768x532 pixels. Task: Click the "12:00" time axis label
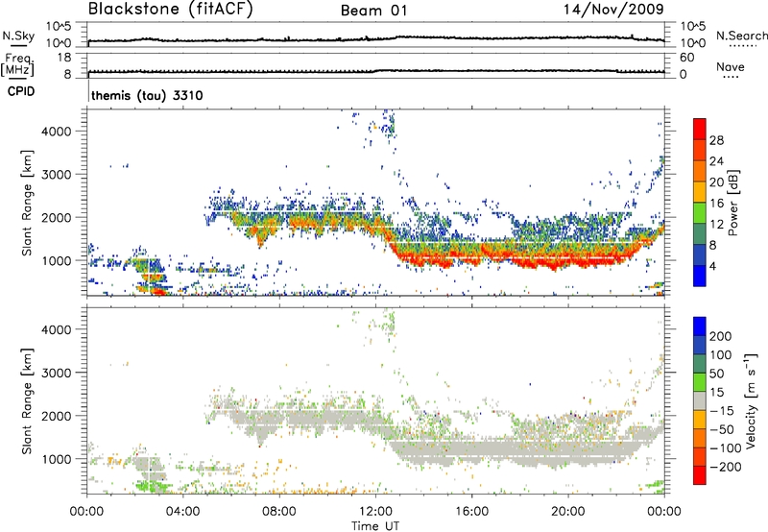[x=375, y=512]
